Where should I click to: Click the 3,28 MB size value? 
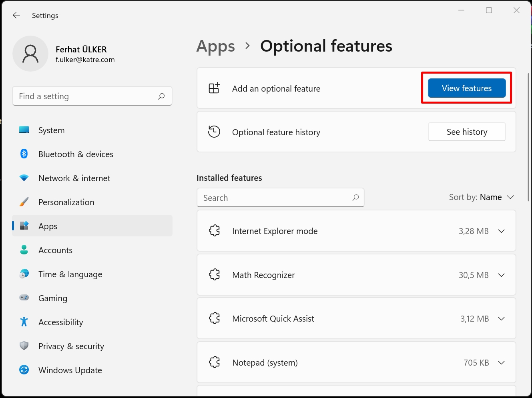[474, 231]
